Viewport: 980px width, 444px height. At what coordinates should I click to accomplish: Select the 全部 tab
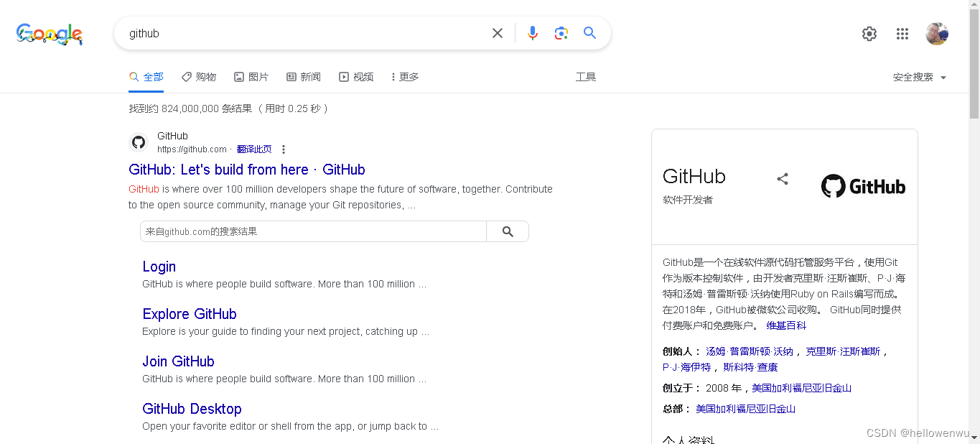click(146, 77)
